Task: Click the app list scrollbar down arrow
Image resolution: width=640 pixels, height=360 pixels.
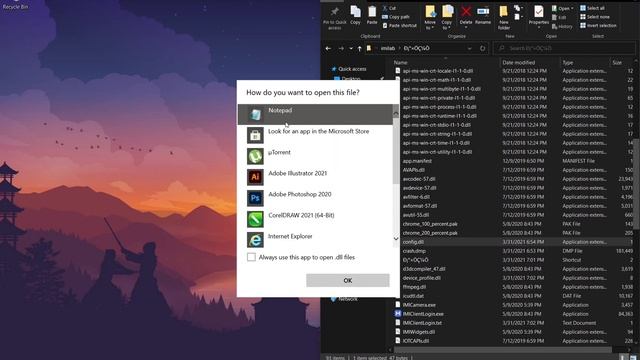Action: coord(396,239)
